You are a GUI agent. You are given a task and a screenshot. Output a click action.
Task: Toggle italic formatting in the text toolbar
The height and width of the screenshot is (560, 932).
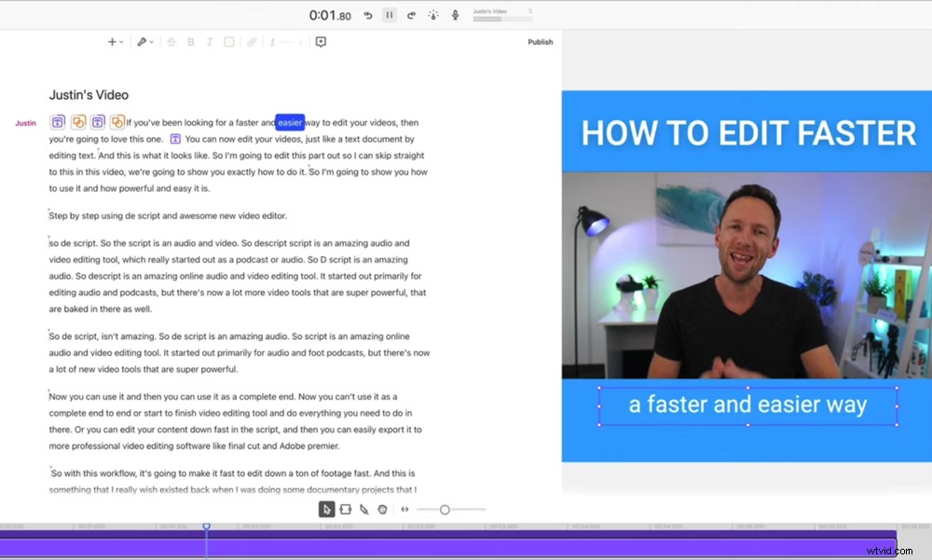tap(210, 42)
